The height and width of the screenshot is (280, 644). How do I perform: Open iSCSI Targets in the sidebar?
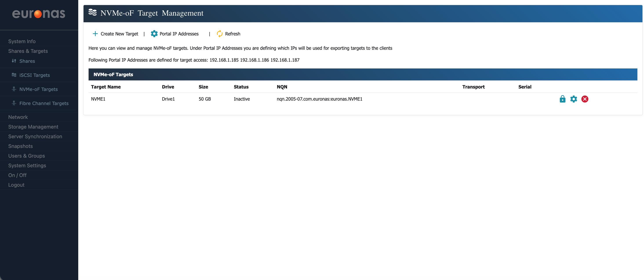35,75
